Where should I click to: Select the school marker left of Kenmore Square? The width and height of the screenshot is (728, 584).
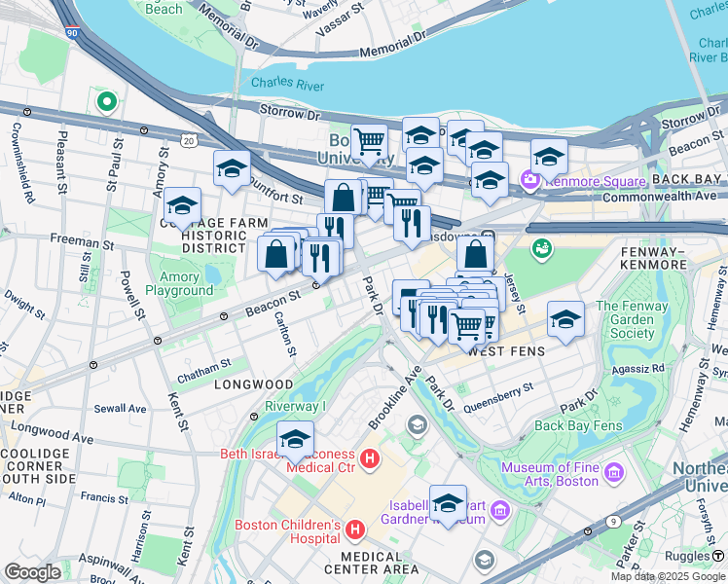(490, 182)
